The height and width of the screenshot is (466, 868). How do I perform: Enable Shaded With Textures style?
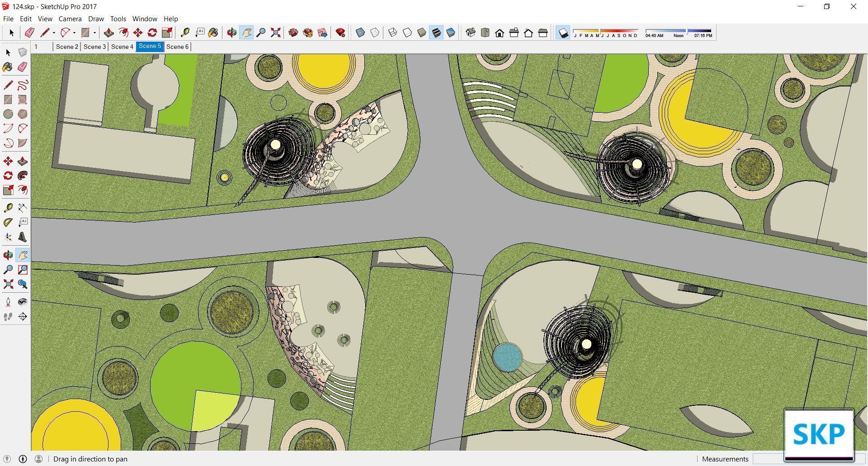pos(436,33)
